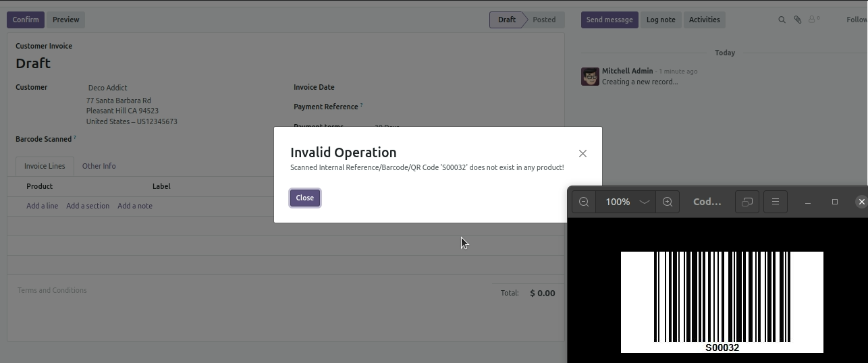Click the Add a note link
The height and width of the screenshot is (363, 868).
click(135, 206)
